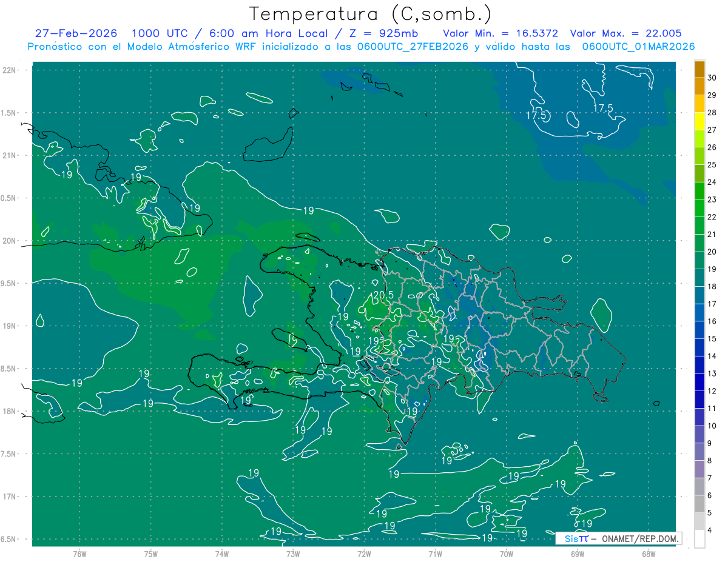Click the "0600UTC_01MAR2026" valid-until time text
The height and width of the screenshot is (562, 728).
(638, 47)
